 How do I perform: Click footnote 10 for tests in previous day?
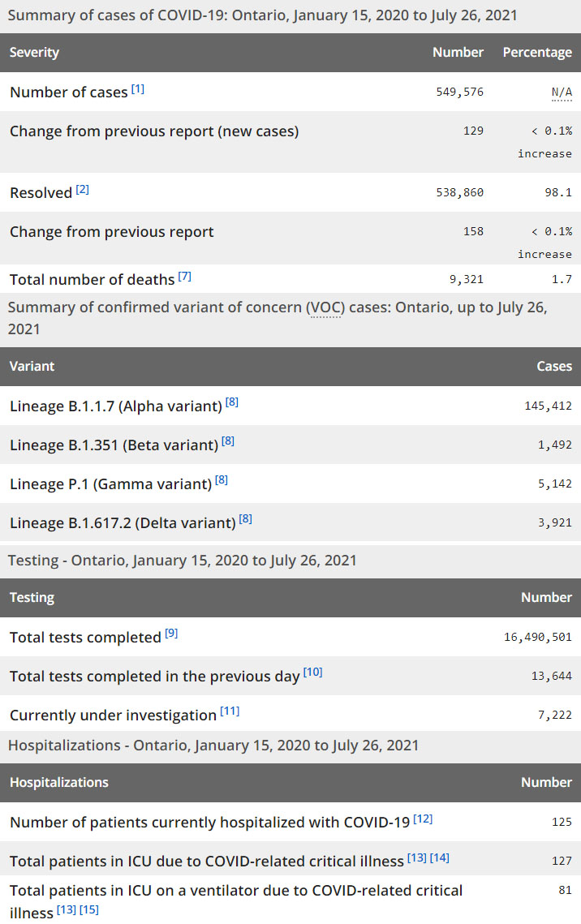click(312, 672)
